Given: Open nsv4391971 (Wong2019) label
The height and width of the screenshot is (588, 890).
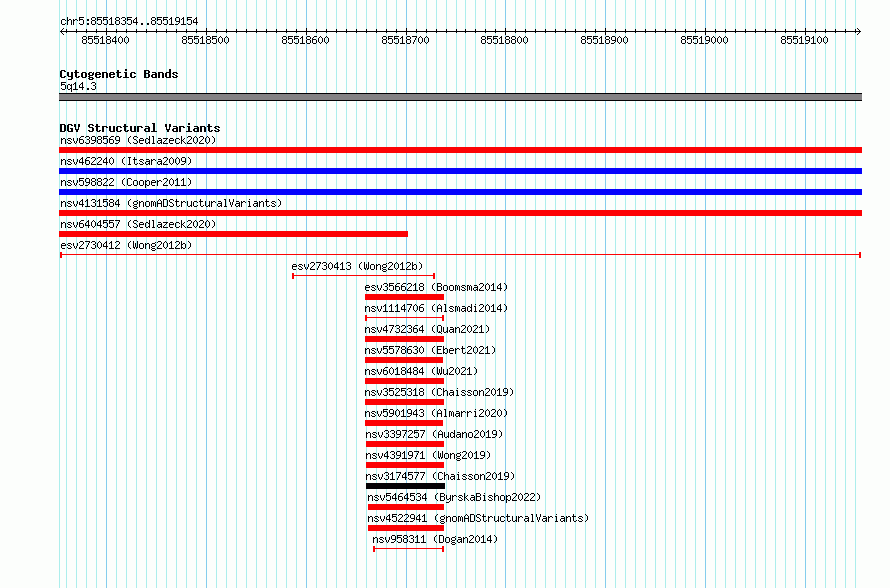Looking at the screenshot, I should click(x=428, y=455).
